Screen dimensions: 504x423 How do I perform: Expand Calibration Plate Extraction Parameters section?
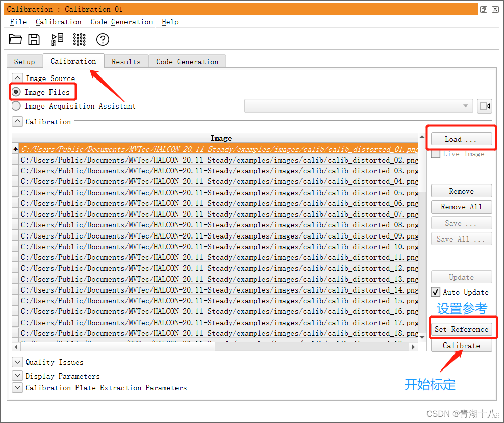tap(17, 387)
